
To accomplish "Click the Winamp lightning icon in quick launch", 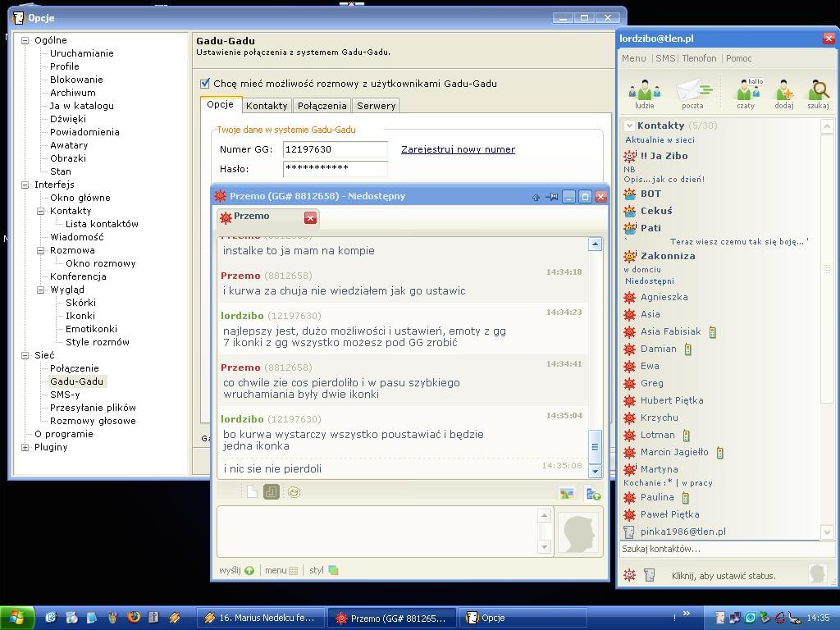I will pos(175,618).
